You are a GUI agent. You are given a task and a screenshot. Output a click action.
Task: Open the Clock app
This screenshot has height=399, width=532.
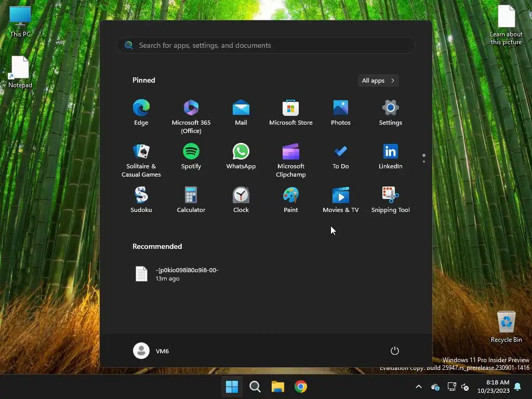click(241, 200)
